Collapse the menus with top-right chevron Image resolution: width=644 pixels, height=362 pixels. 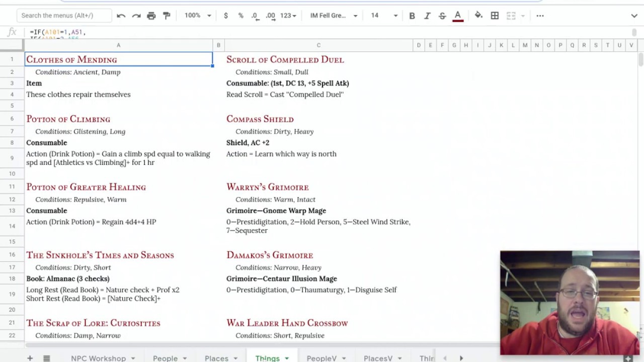634,16
